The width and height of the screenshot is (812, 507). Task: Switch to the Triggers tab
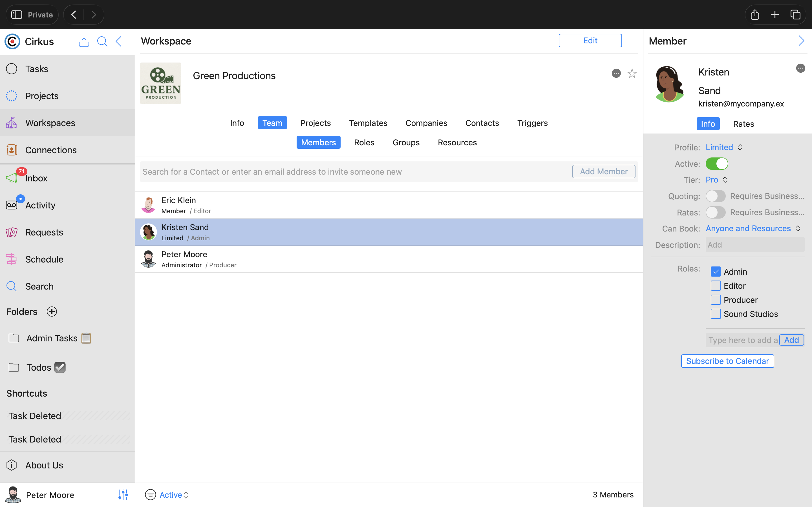[532, 123]
